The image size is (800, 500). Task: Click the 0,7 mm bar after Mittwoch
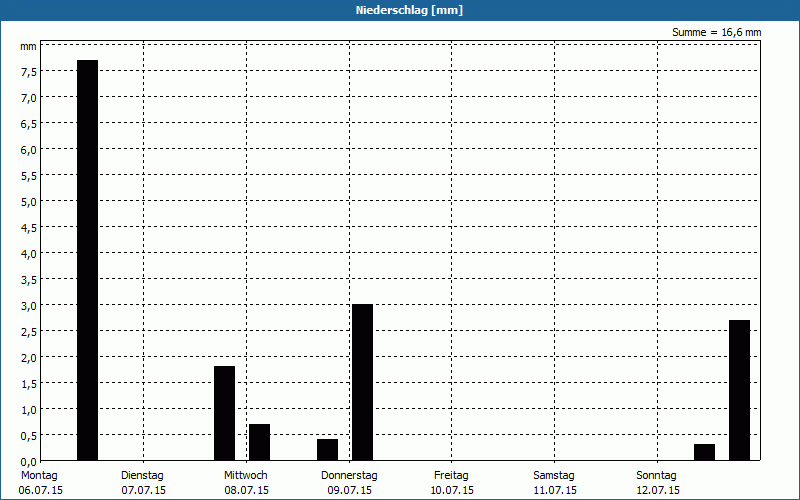coord(259,442)
